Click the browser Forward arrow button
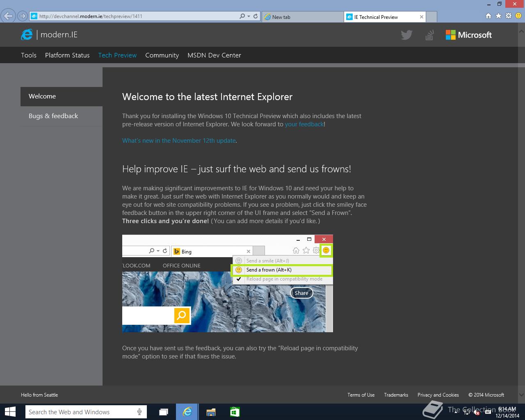This screenshot has height=420, width=525. pos(23,16)
